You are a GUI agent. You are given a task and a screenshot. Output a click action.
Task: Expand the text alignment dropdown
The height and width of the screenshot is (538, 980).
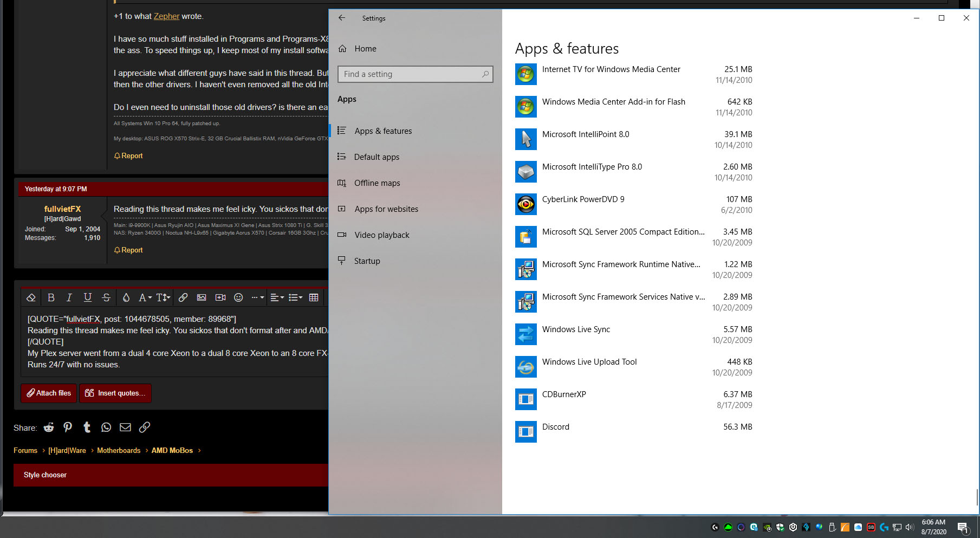coord(277,297)
